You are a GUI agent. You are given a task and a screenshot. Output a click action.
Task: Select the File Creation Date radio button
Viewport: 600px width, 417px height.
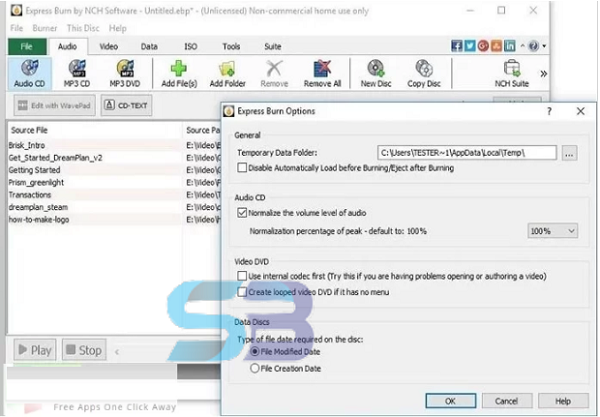[254, 368]
